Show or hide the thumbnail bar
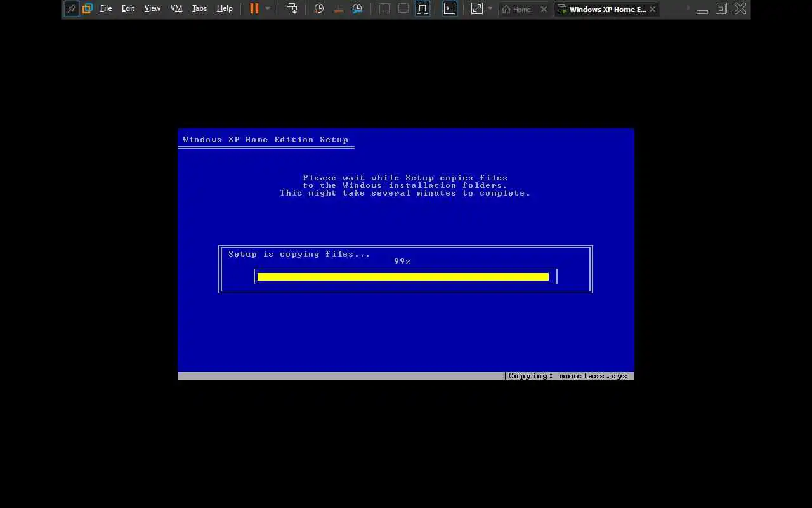Viewport: 812px width, 508px height. 403,9
